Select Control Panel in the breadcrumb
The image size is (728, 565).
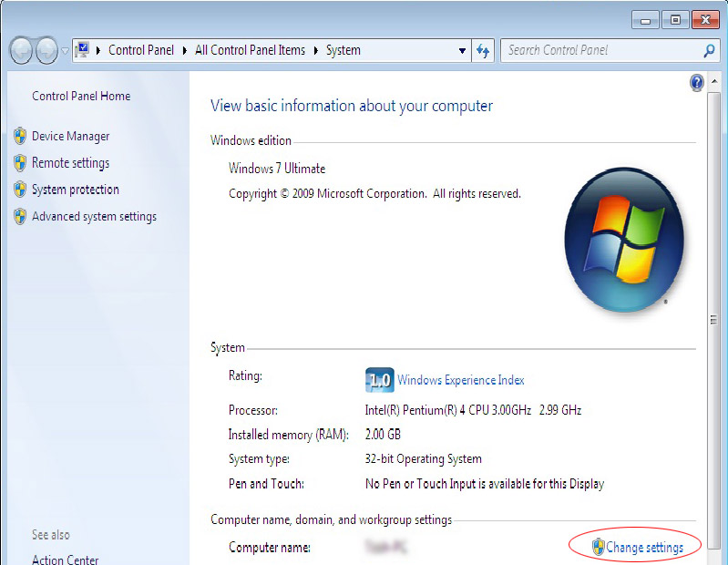tap(141, 50)
